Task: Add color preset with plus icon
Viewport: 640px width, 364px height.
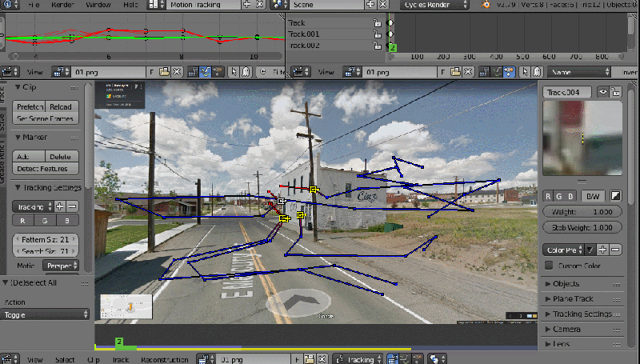Action: (x=602, y=250)
